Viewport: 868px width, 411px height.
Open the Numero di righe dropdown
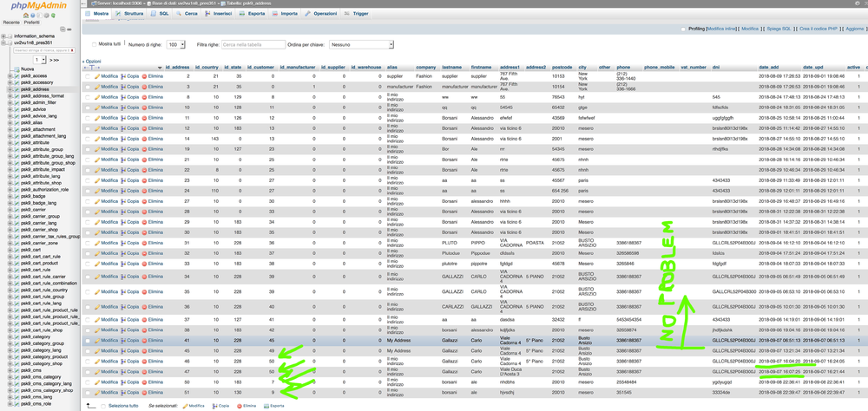click(x=175, y=44)
